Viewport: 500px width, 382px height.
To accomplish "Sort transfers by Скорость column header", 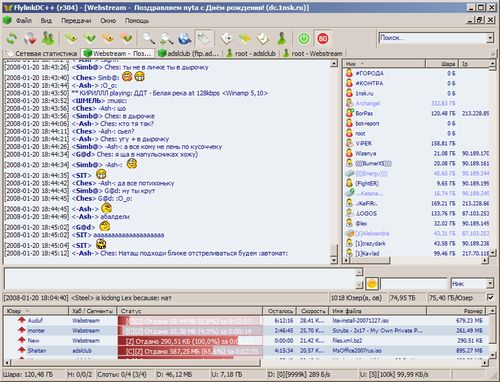I will (313, 311).
